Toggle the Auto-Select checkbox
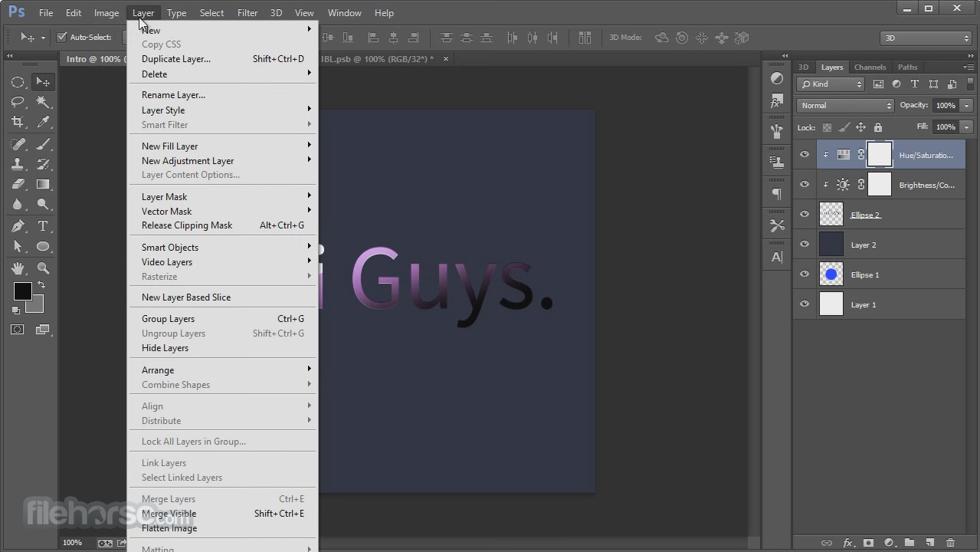980x552 pixels. click(x=62, y=37)
